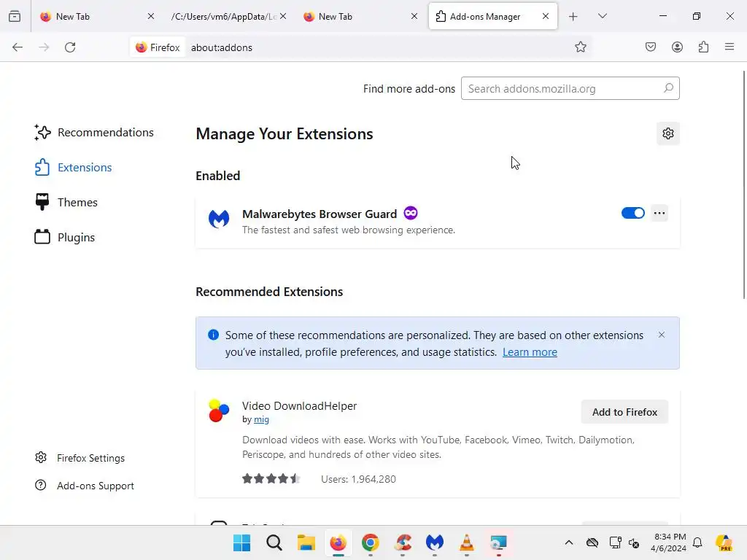Open more options for Malwarebytes Browser Guard
Screen dimensions: 747x560
(659, 213)
